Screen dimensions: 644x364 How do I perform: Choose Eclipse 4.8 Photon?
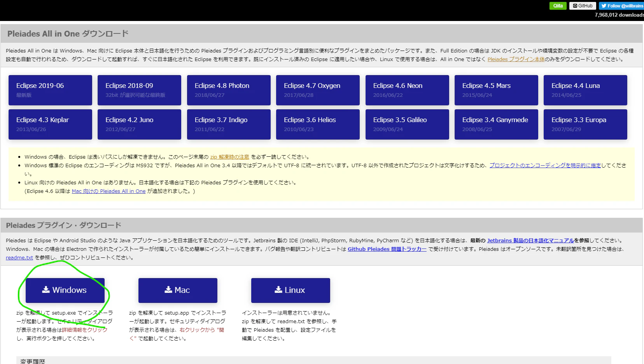pos(229,90)
